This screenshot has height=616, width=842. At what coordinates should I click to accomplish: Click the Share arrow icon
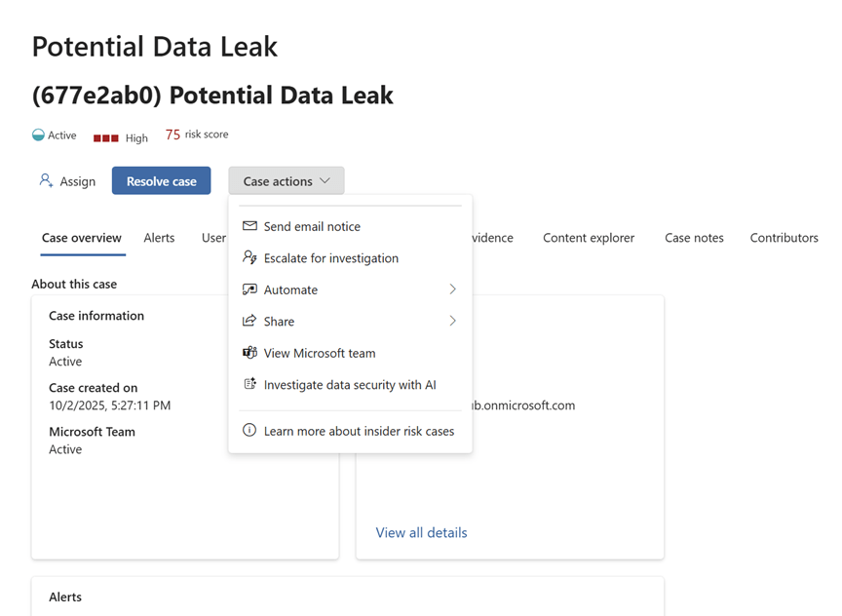(249, 321)
